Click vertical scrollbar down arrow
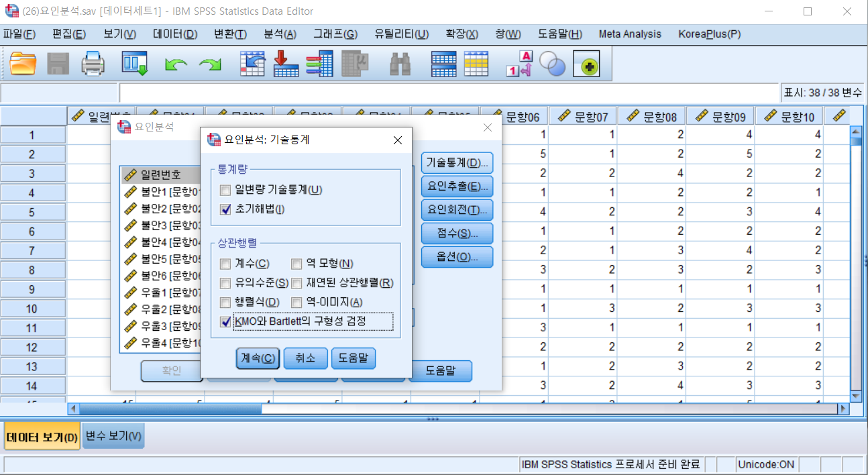Image resolution: width=868 pixels, height=475 pixels. (x=855, y=396)
